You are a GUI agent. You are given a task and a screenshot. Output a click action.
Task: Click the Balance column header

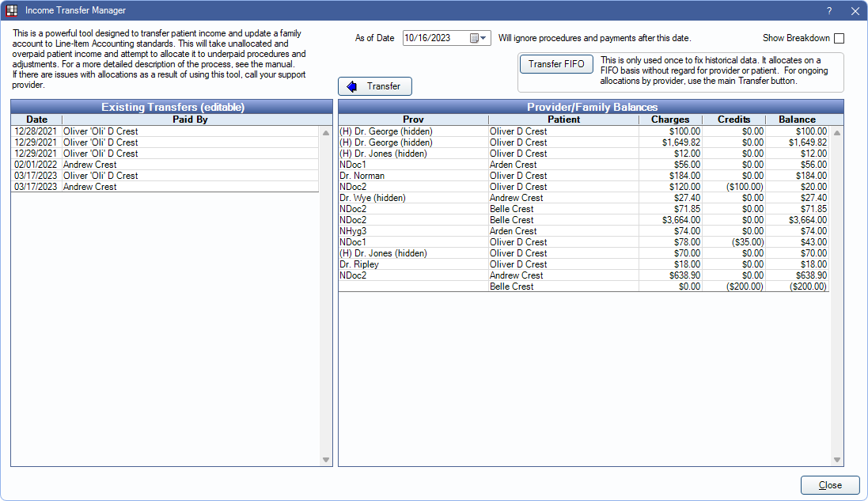[797, 120]
